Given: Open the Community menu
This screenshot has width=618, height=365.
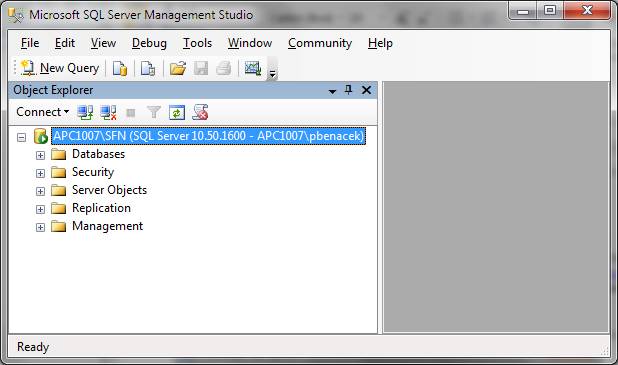Looking at the screenshot, I should pyautogui.click(x=320, y=43).
